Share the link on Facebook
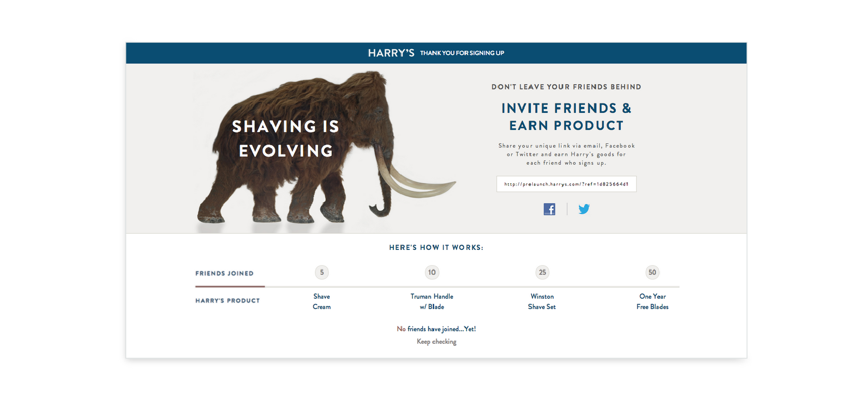This screenshot has width=868, height=399. 550,209
